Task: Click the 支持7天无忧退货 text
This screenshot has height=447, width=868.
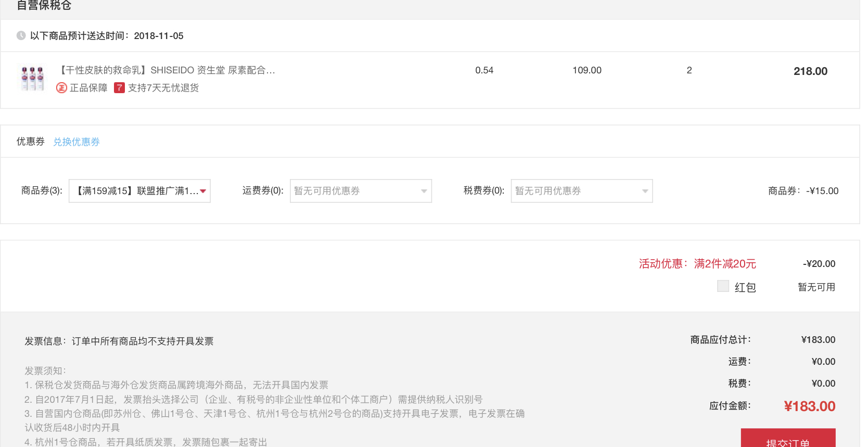Action: (163, 88)
